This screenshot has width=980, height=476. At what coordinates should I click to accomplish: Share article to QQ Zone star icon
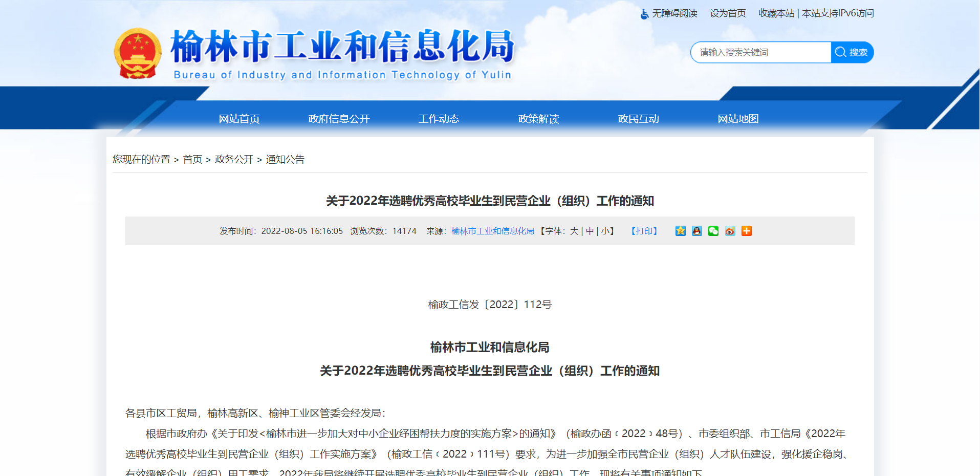[x=680, y=231]
